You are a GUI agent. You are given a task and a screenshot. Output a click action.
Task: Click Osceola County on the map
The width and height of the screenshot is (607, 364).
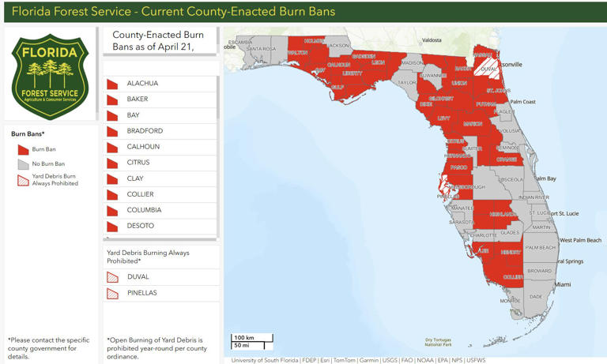[511, 180]
